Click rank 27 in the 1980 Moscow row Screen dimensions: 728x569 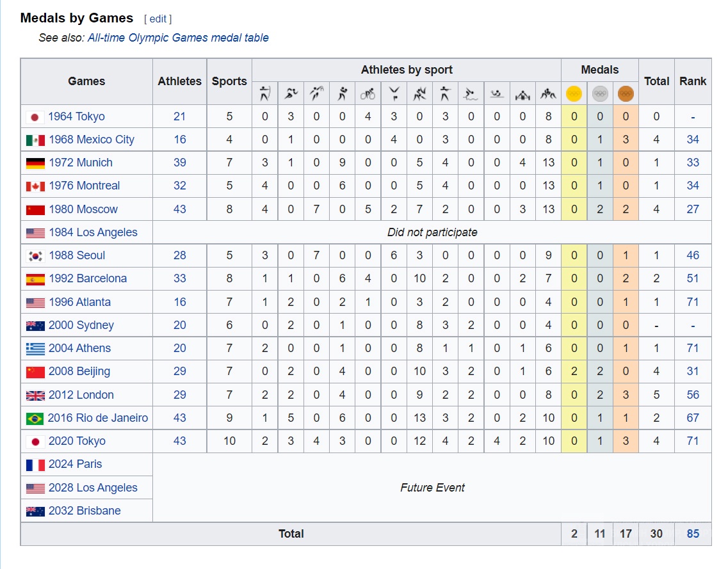tap(693, 209)
